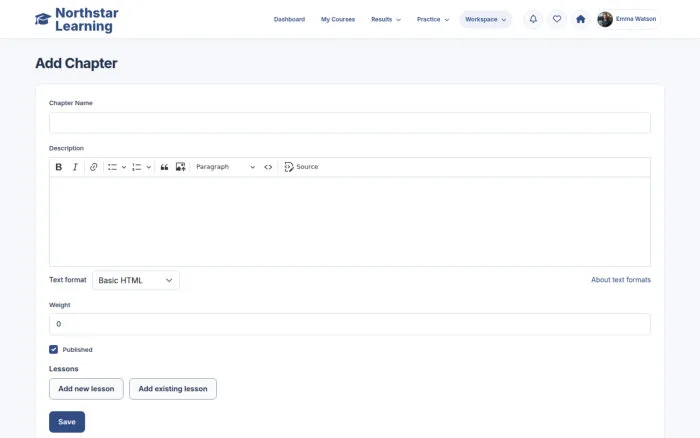Toggle bold formatting in description editor
This screenshot has width=700, height=438.
(58, 167)
